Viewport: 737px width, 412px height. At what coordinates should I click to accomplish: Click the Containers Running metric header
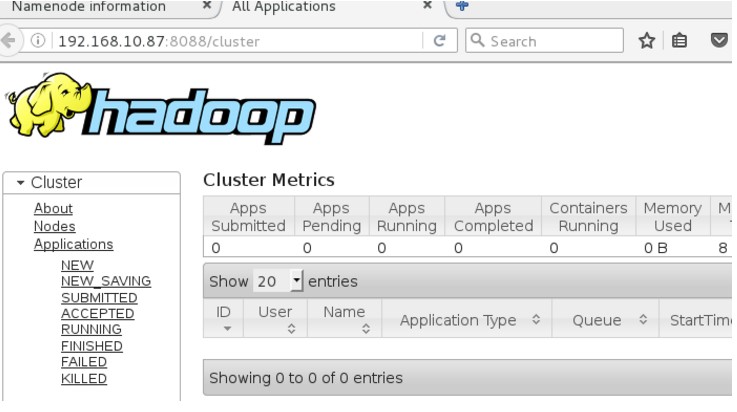coord(588,216)
